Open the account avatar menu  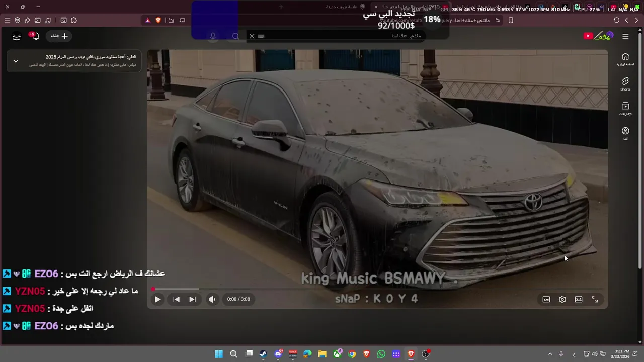point(17,36)
